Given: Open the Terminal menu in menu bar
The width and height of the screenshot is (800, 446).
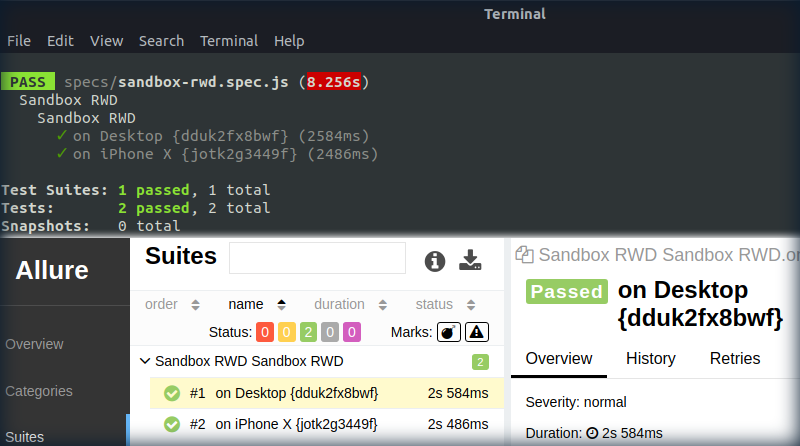Looking at the screenshot, I should coord(228,41).
